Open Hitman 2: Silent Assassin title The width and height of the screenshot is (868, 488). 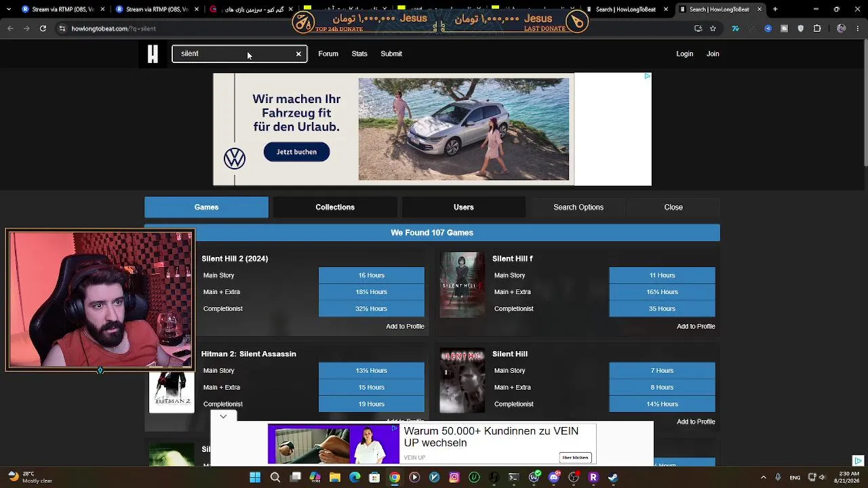(x=249, y=354)
